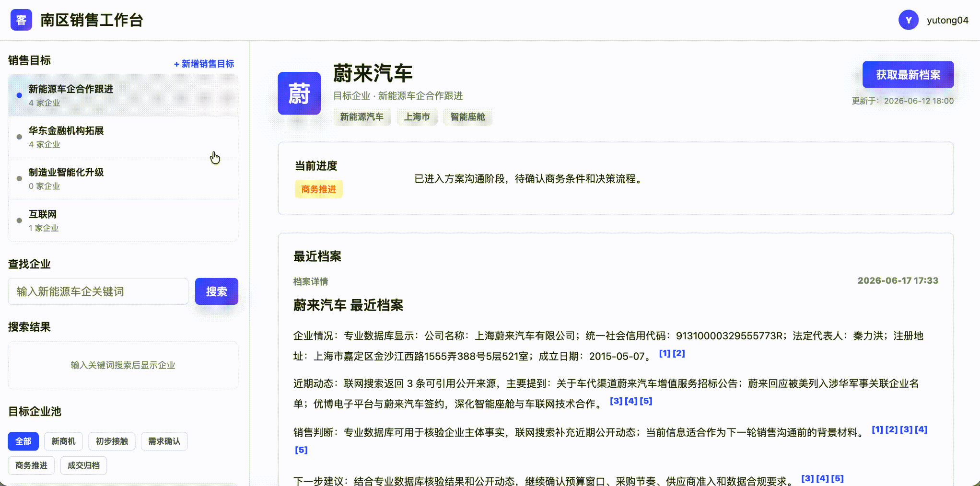Click the orange 商务推进 status badge

point(319,189)
